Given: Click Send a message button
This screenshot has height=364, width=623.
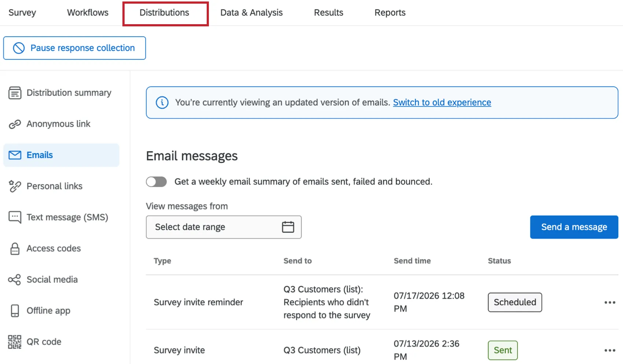Looking at the screenshot, I should pyautogui.click(x=574, y=227).
